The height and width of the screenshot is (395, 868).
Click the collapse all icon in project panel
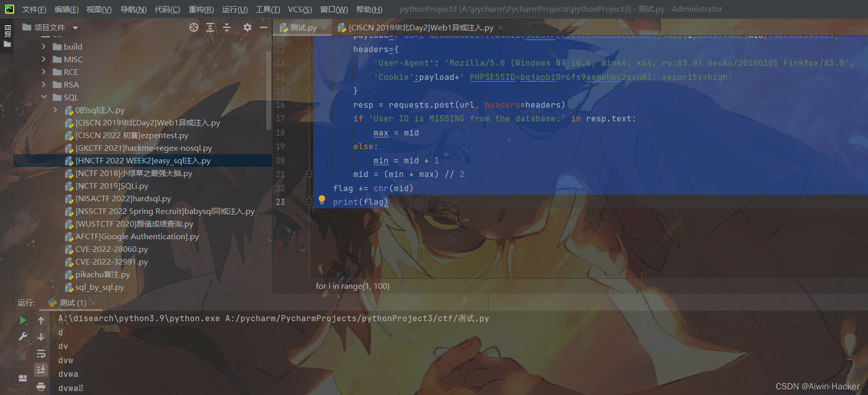coord(227,27)
